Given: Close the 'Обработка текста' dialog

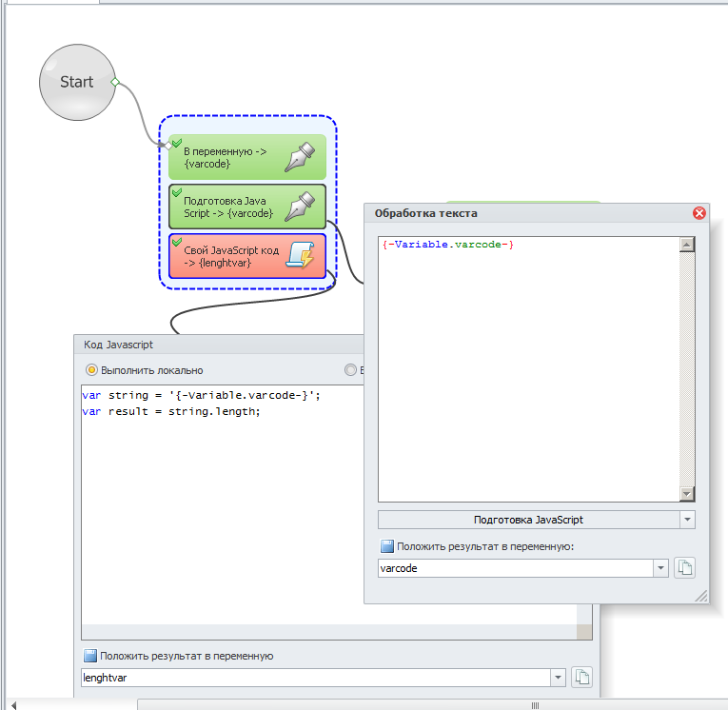Looking at the screenshot, I should coord(699,213).
